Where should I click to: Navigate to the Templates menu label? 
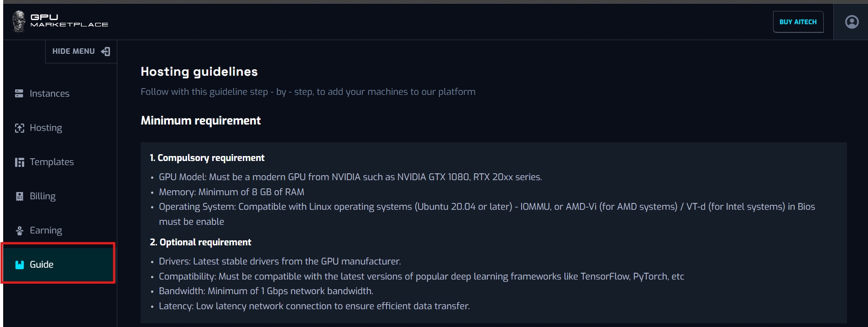click(x=52, y=162)
